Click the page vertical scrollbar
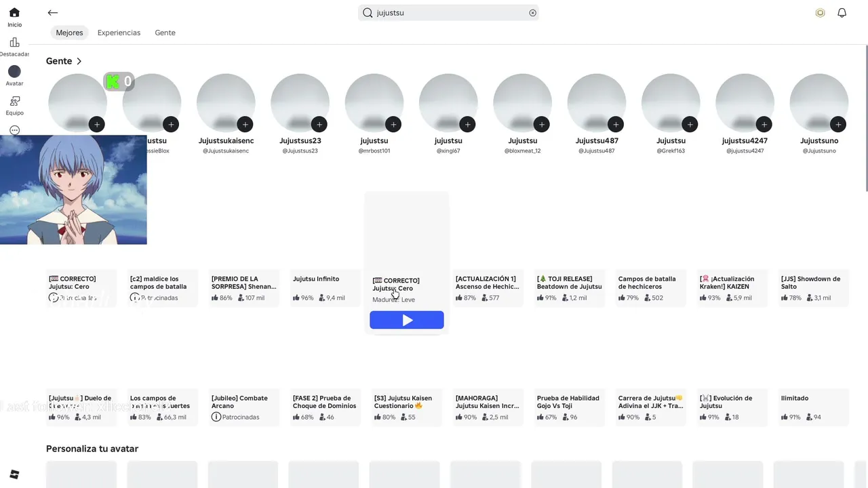 point(865,119)
